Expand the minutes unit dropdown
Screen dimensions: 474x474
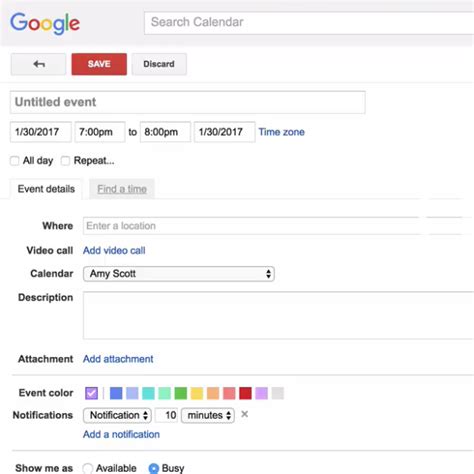coord(208,415)
